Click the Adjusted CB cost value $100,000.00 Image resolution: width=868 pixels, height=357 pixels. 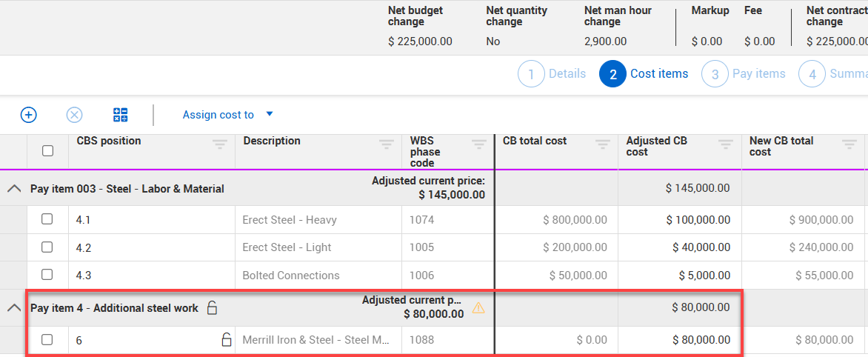tap(698, 219)
